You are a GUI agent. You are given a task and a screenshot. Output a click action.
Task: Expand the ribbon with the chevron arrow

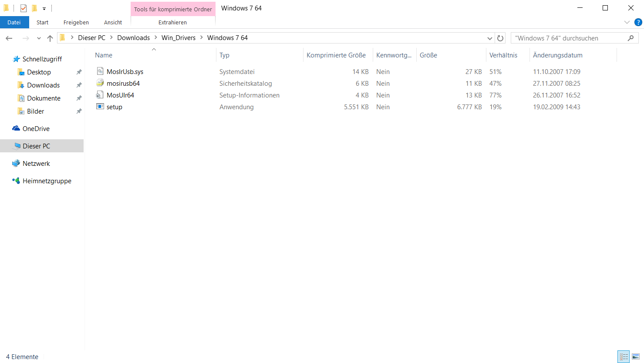(627, 22)
